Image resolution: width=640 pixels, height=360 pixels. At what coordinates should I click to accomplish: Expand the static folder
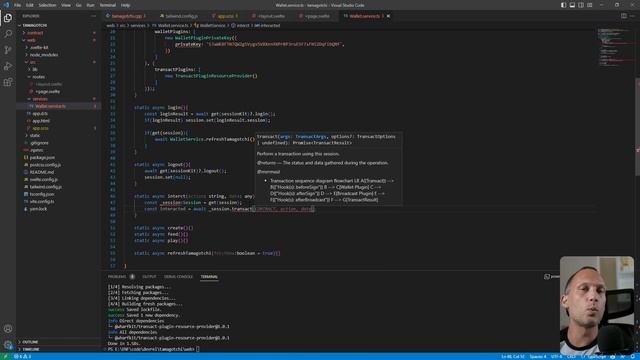(58, 136)
